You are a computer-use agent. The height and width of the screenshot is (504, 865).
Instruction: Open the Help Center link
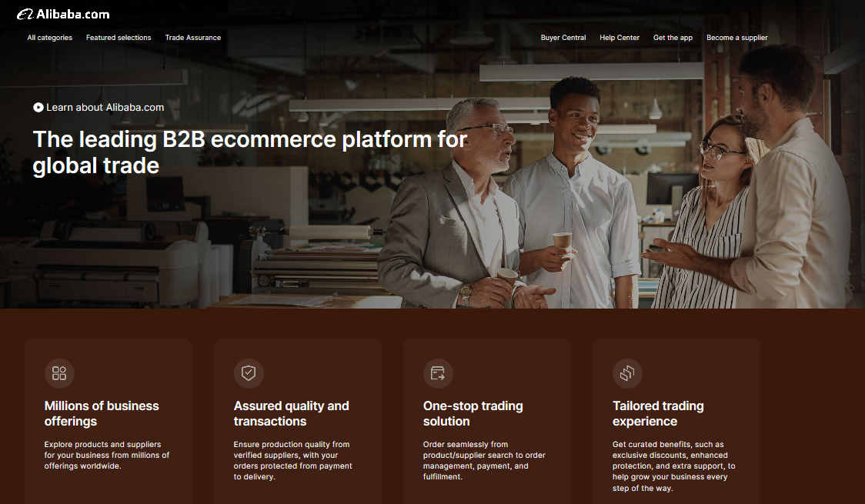(620, 38)
